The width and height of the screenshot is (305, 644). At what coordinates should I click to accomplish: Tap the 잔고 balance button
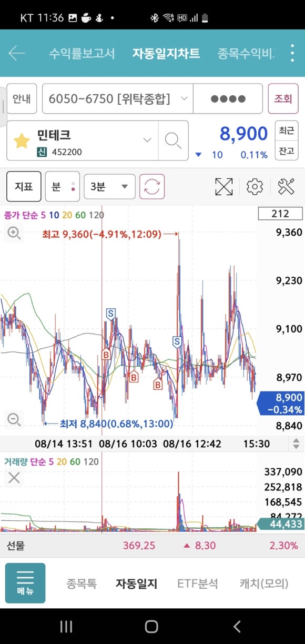pos(287,150)
